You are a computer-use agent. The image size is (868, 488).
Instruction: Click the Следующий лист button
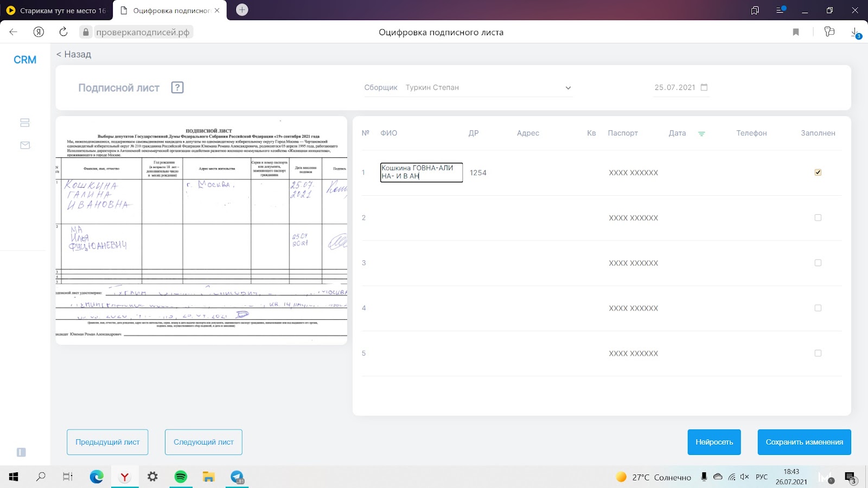[x=203, y=442]
